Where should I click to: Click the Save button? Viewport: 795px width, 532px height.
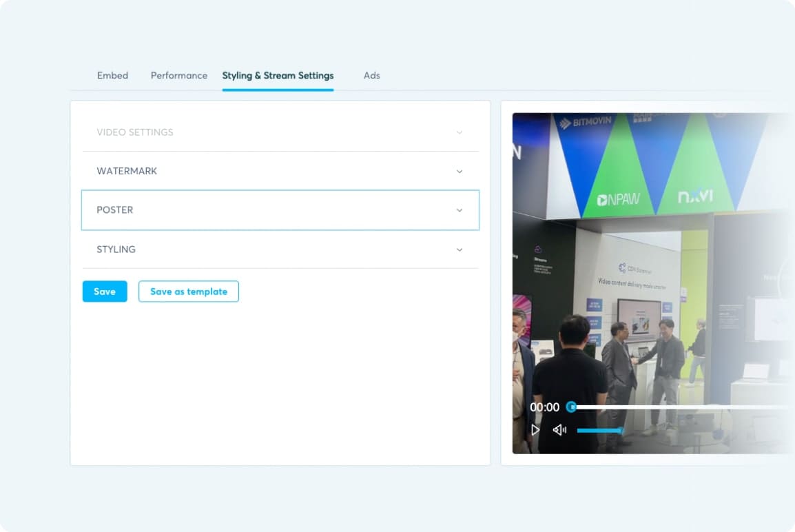(x=105, y=291)
